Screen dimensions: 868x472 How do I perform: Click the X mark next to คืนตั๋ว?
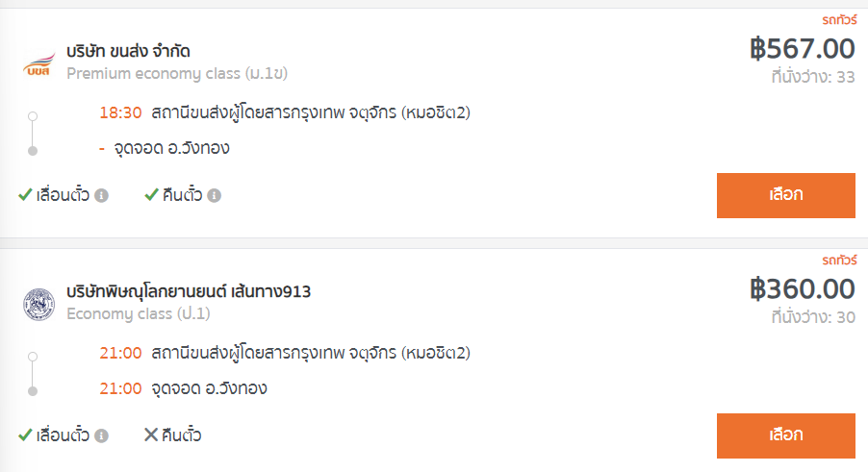tap(151, 435)
